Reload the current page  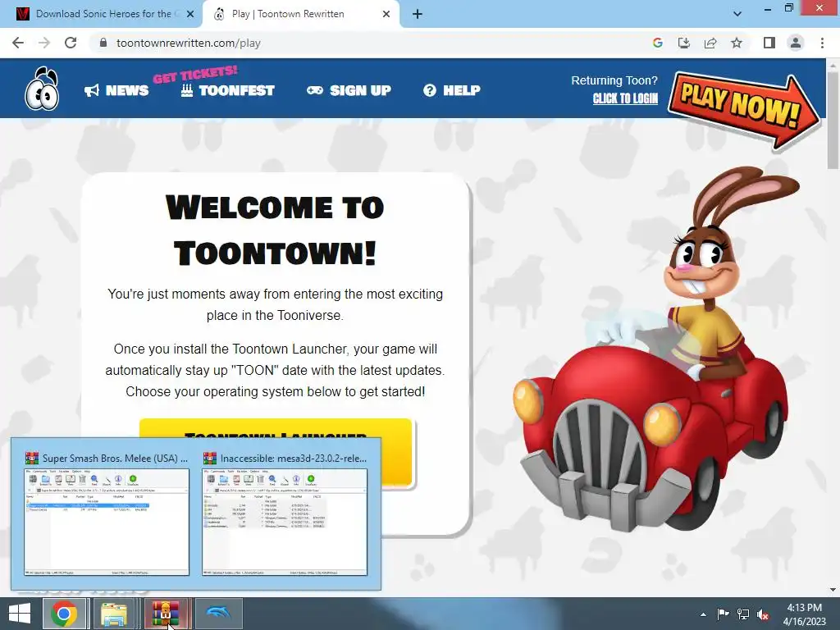pos(71,43)
